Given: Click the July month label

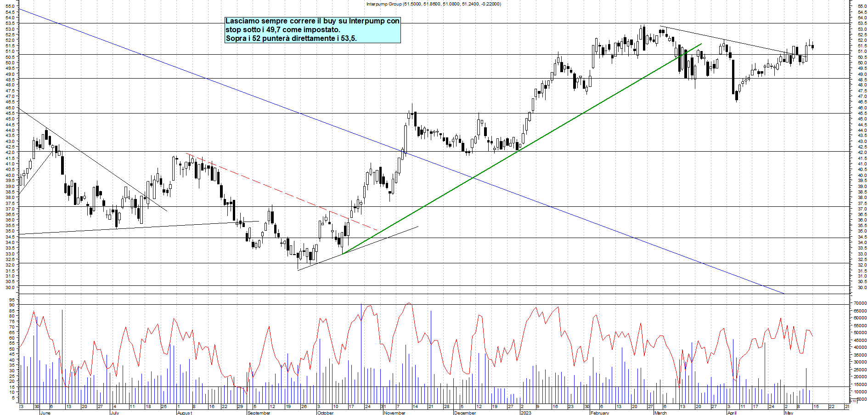Looking at the screenshot, I should pyautogui.click(x=115, y=413).
